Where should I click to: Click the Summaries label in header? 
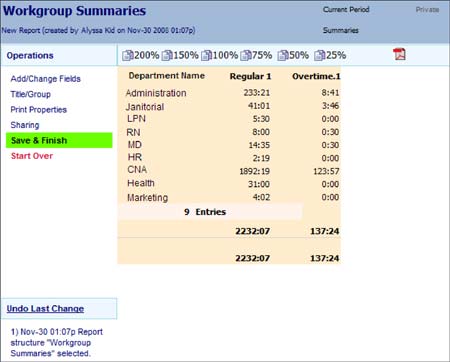click(x=341, y=30)
